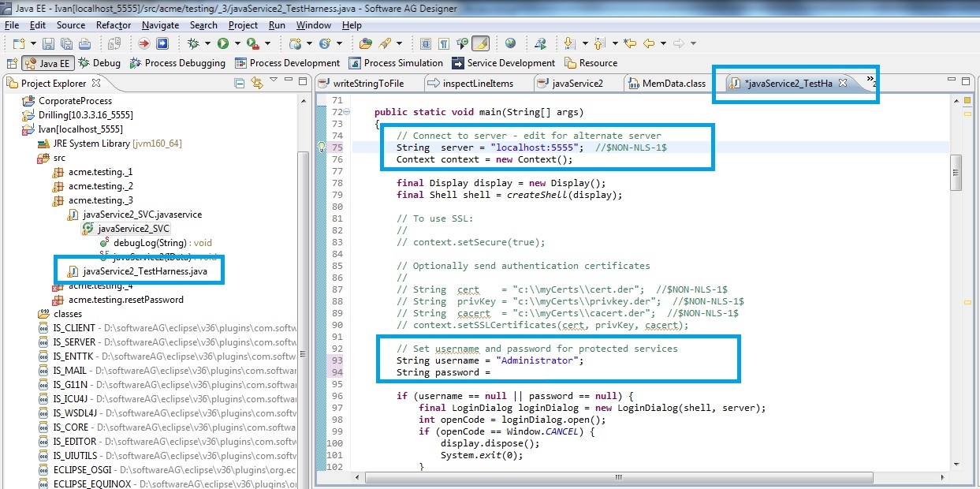Screen dimensions: 980x489
Task: Click the editor vertical scrollbar thumb
Action: point(956,173)
